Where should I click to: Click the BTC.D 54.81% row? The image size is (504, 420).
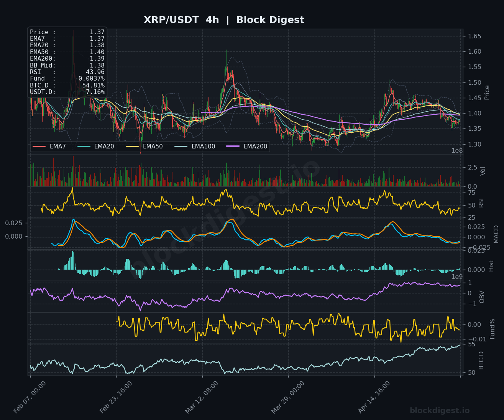67,86
